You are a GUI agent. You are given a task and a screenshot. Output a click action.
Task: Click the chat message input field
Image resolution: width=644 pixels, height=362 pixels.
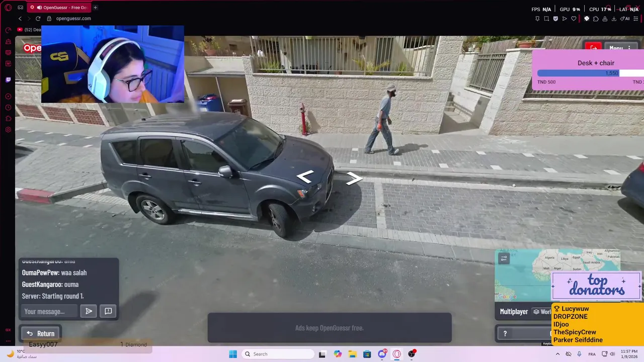48,311
